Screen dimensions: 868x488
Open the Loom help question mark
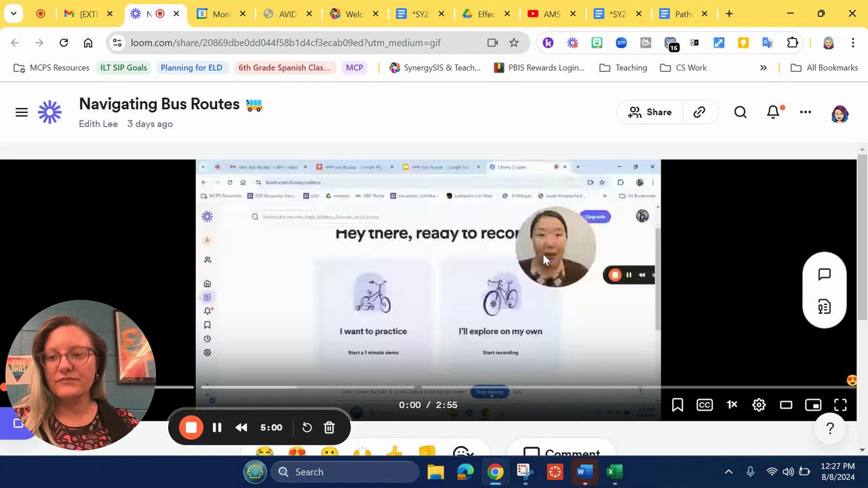(x=830, y=428)
